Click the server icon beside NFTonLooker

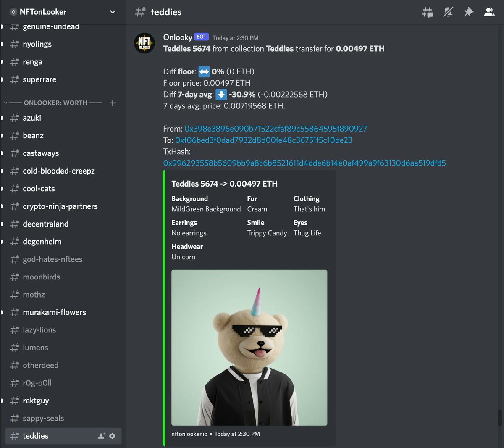13,12
